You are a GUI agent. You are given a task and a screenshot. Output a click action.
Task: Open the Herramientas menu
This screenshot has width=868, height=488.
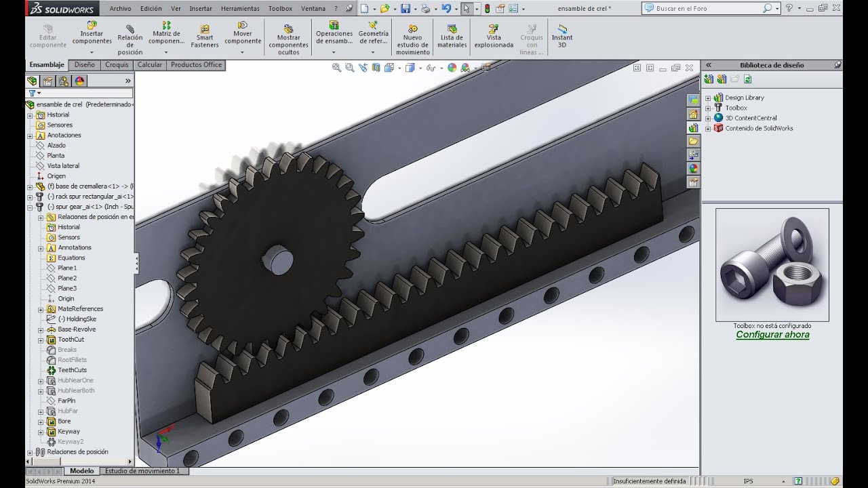pyautogui.click(x=240, y=9)
